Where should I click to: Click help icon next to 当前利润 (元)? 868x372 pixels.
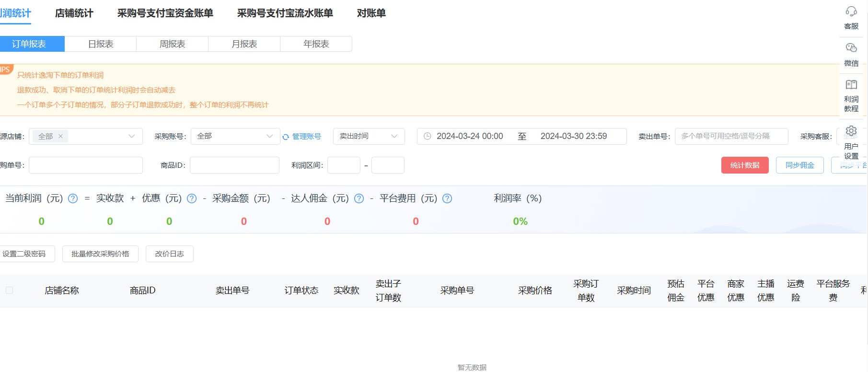[x=73, y=198]
